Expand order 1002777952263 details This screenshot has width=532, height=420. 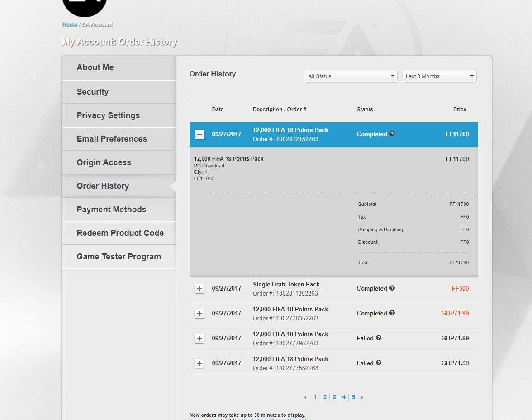pos(199,339)
